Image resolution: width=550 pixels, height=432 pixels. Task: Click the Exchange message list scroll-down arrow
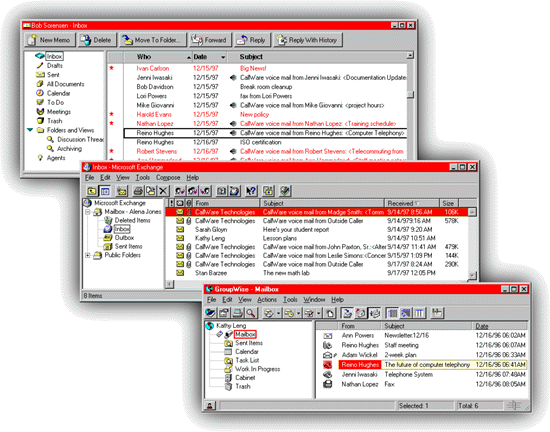click(472, 276)
